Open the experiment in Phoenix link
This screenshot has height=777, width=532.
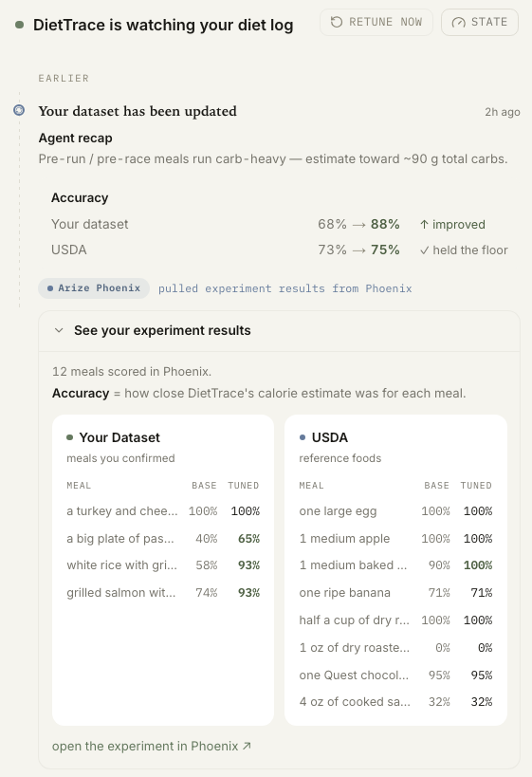[x=152, y=746]
